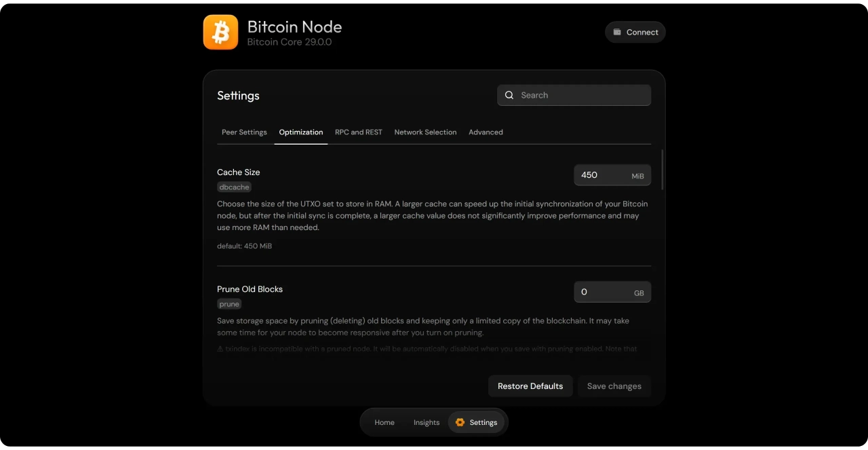Open the Insights page
Screen dimensions: 868x450
pos(427,422)
